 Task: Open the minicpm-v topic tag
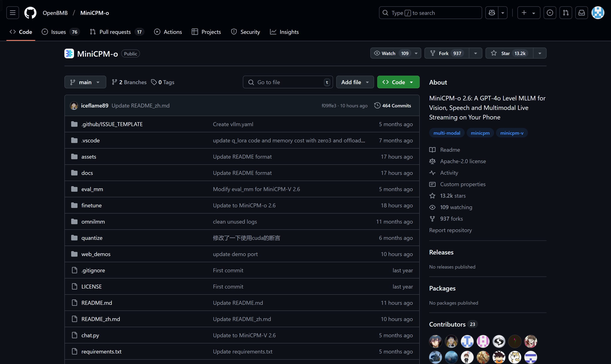[512, 133]
